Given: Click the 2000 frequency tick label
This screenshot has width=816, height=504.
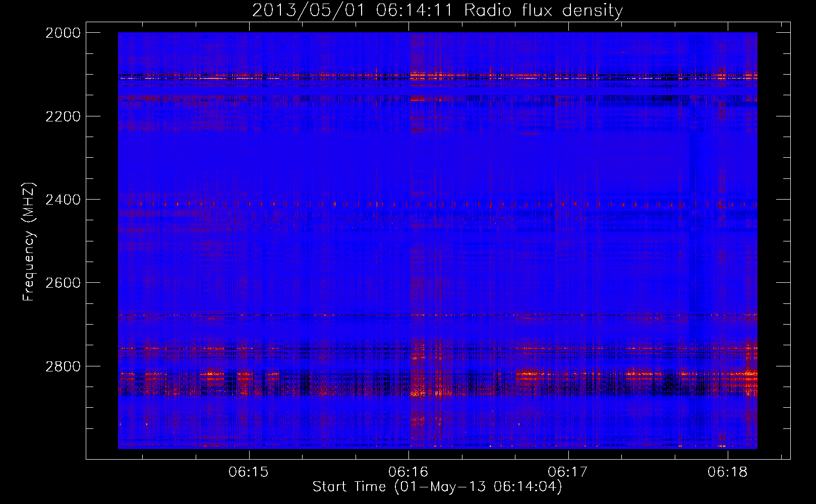Looking at the screenshot, I should 63,33.
